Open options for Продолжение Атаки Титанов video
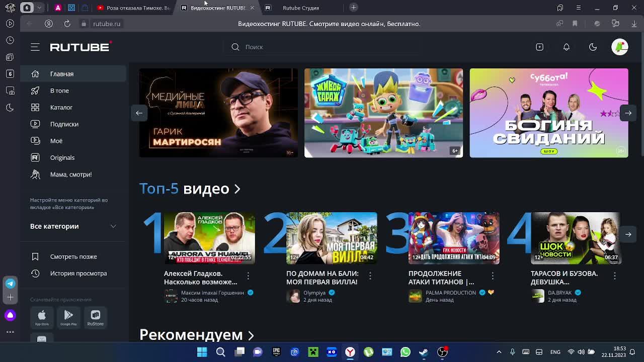 [x=493, y=276]
